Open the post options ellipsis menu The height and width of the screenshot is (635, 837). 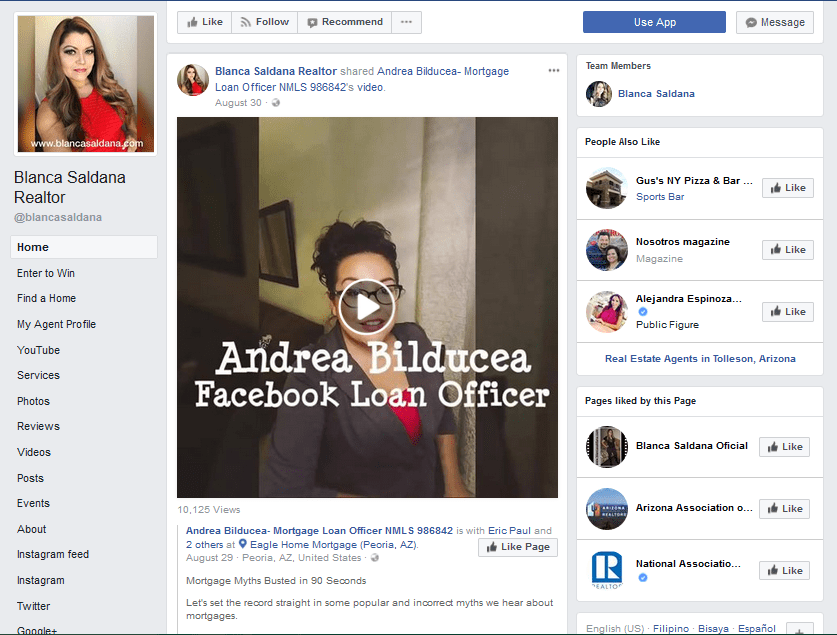click(554, 70)
